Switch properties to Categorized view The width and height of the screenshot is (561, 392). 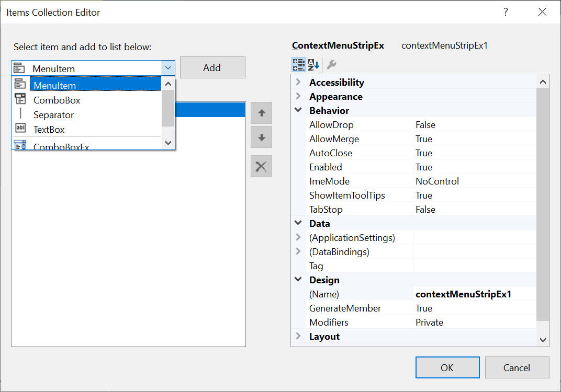299,64
